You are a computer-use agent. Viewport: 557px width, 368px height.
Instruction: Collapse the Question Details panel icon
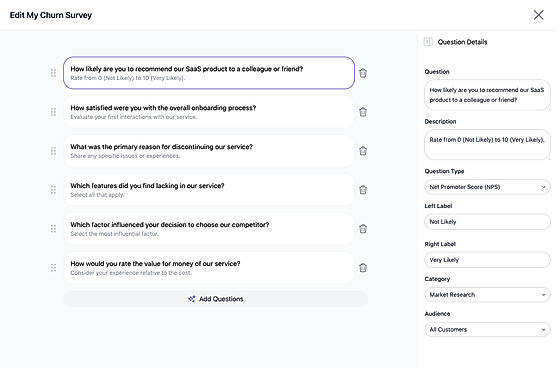coord(428,42)
